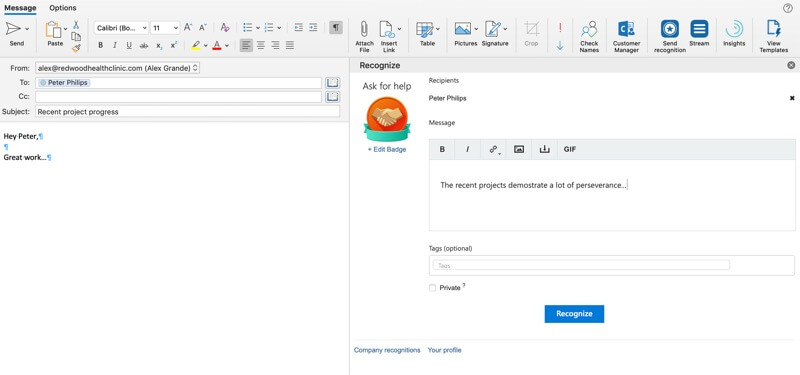Image resolution: width=800 pixels, height=375 pixels.
Task: Click the Signature icon
Action: (493, 29)
